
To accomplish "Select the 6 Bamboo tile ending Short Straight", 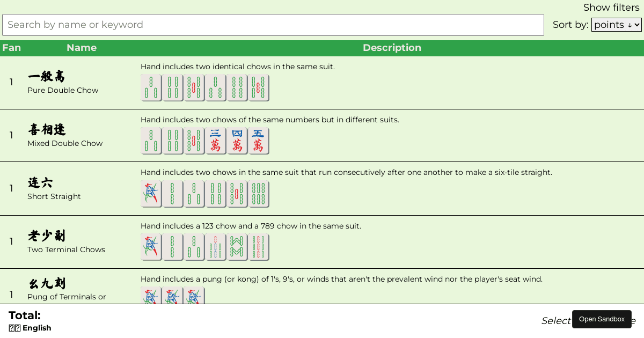I will pyautogui.click(x=259, y=194).
